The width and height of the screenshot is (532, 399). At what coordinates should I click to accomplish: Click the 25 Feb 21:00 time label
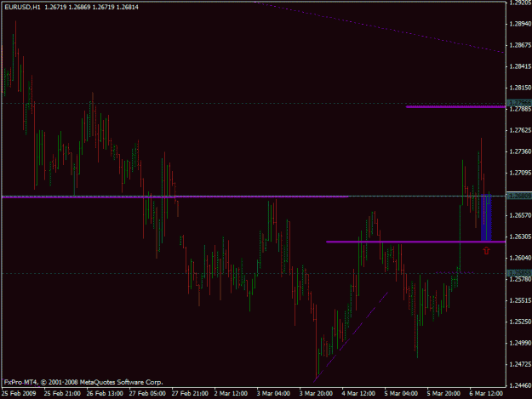pyautogui.click(x=62, y=394)
